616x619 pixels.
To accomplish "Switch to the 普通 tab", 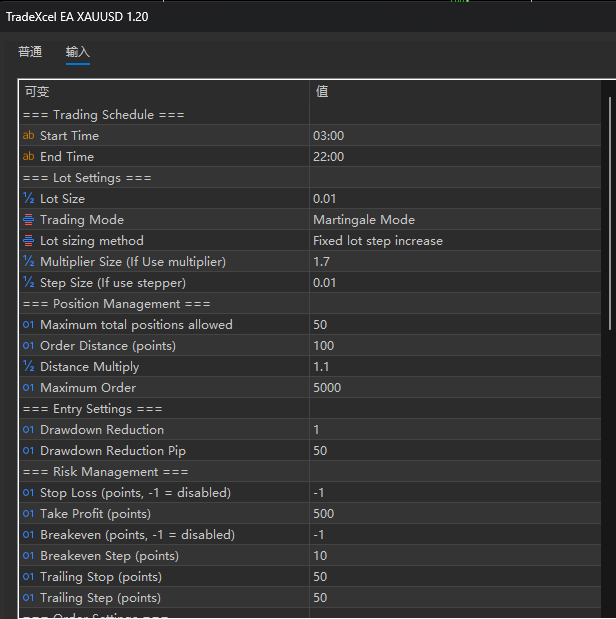I will [30, 52].
